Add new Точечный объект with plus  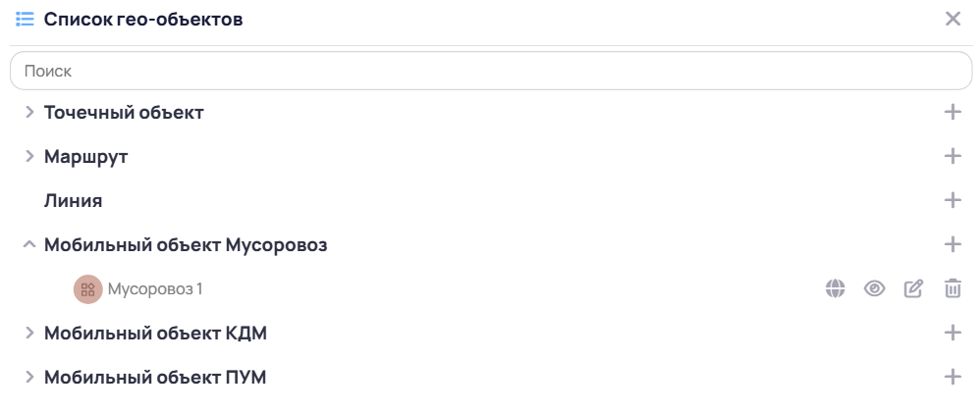(x=953, y=113)
